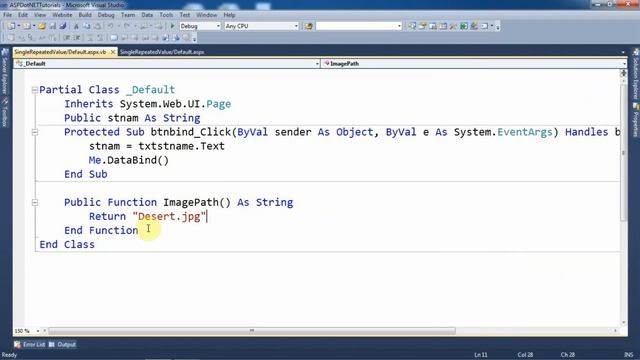Open the Find combo box dropdown arrow

[x=399, y=26]
